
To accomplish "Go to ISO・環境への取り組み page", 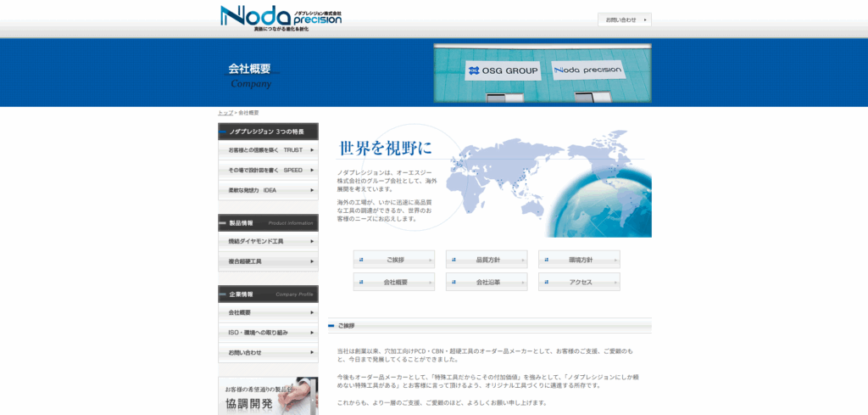I will click(x=268, y=333).
